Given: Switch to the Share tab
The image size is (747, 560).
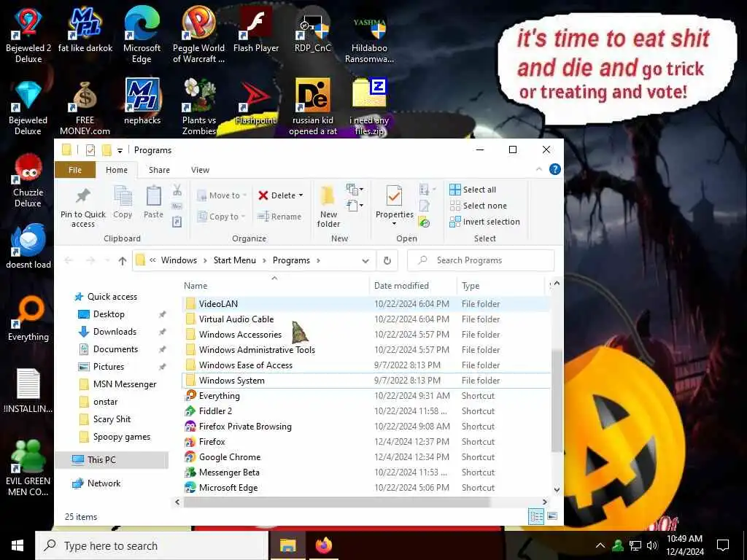Looking at the screenshot, I should [159, 170].
